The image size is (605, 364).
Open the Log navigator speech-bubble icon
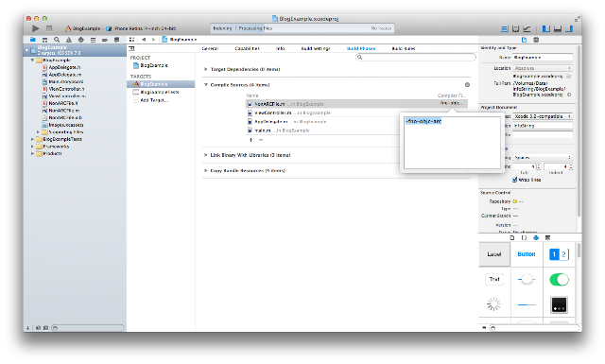point(116,40)
